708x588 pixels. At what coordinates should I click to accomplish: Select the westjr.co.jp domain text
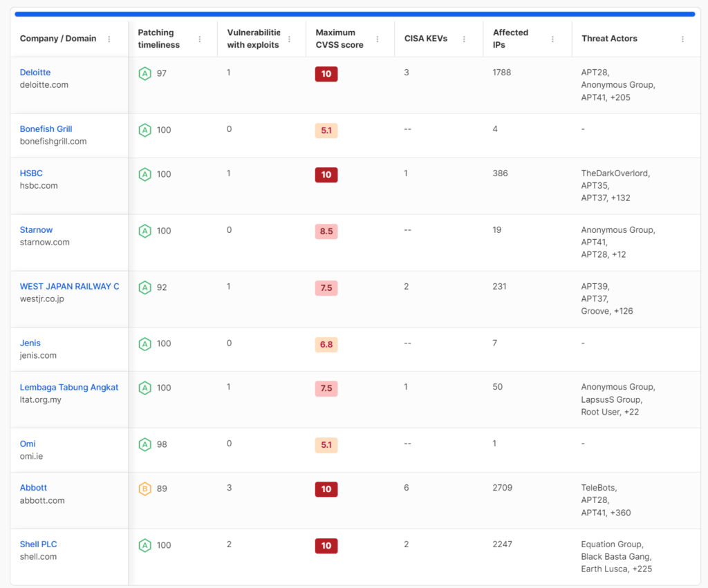click(x=42, y=298)
